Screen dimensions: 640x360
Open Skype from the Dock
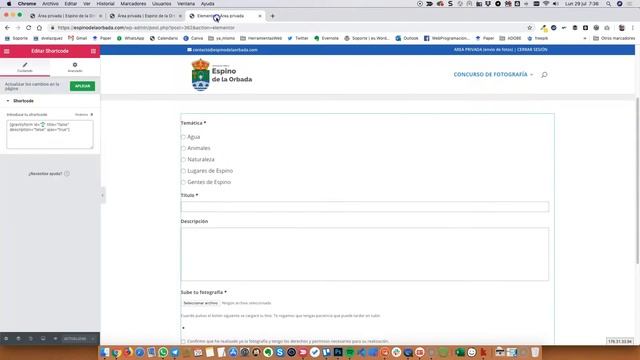(x=280, y=352)
